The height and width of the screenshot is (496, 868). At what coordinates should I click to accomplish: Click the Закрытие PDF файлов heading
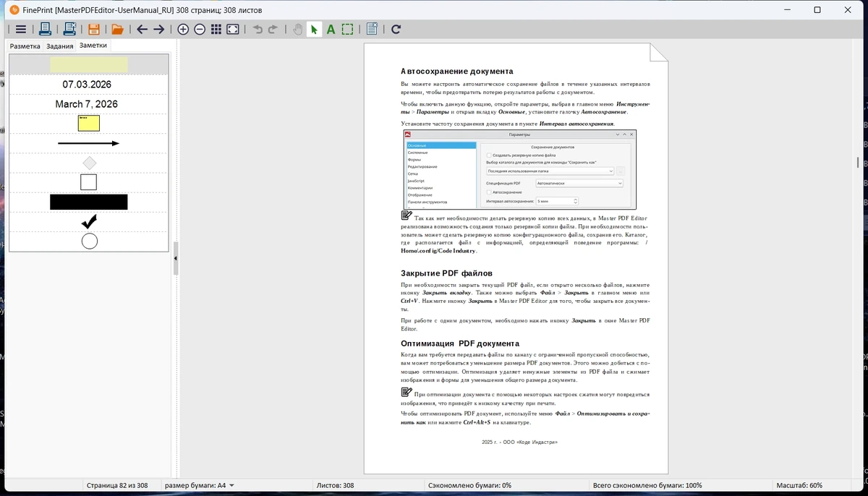tap(446, 273)
